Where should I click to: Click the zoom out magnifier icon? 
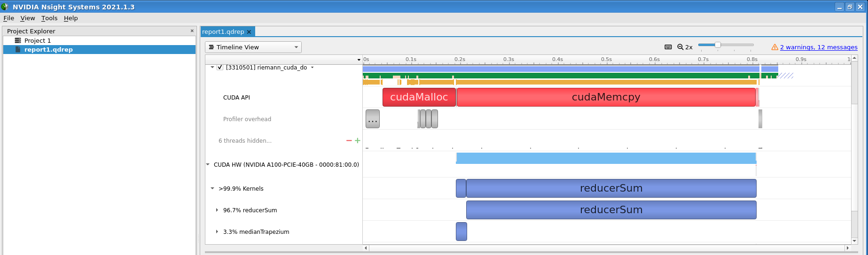680,47
